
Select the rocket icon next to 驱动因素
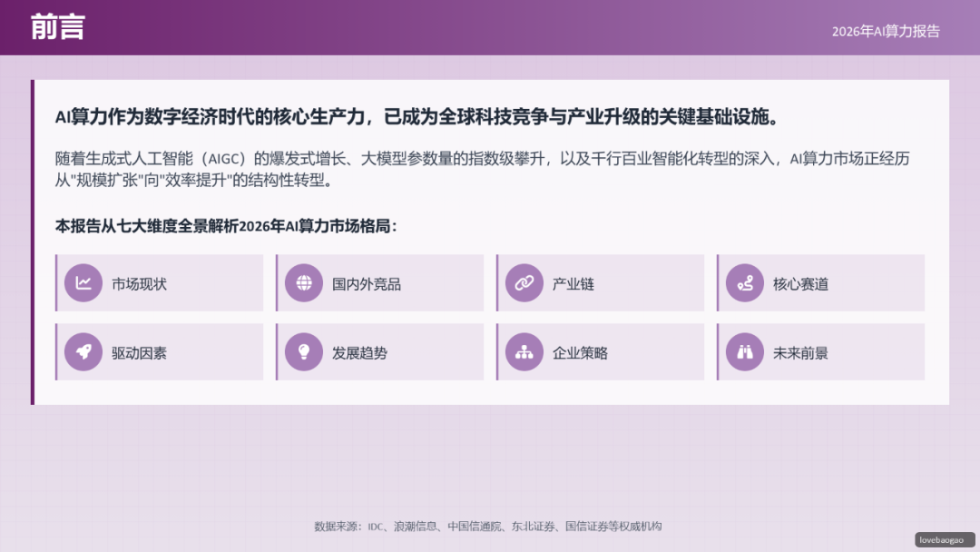[x=83, y=351]
